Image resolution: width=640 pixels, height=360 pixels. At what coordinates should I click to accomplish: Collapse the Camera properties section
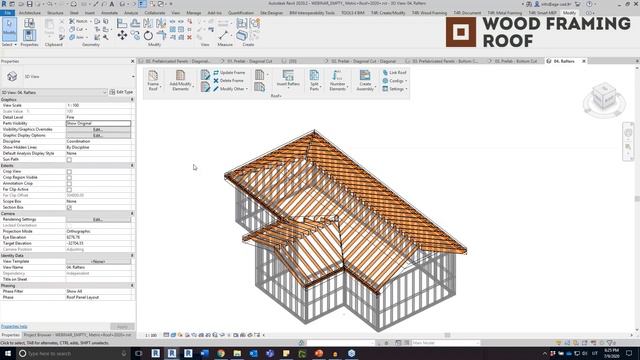pos(132,213)
